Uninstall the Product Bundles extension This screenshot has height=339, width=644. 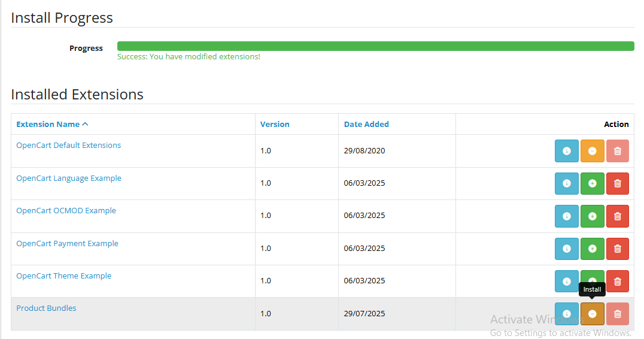[592, 314]
